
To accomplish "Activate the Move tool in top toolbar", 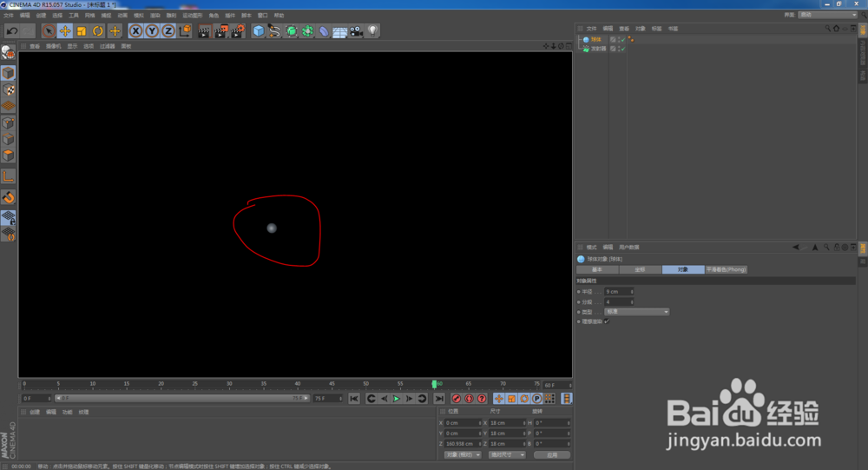I will click(65, 31).
